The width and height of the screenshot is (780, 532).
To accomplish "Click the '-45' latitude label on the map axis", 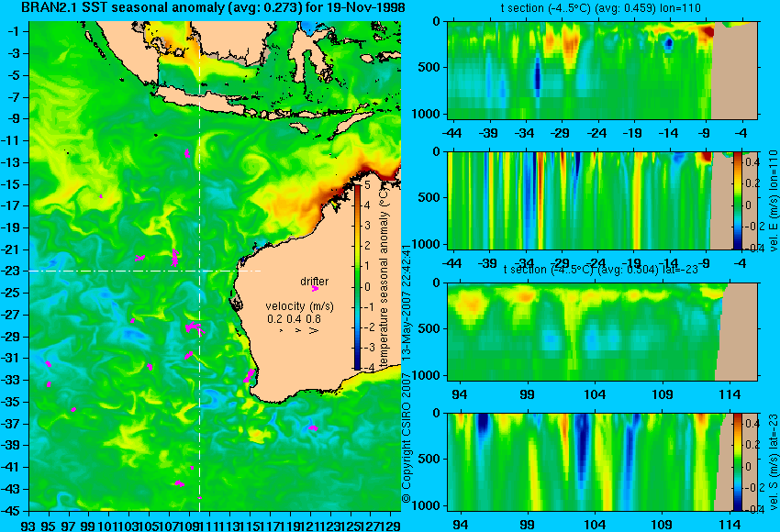I will tap(11, 511).
